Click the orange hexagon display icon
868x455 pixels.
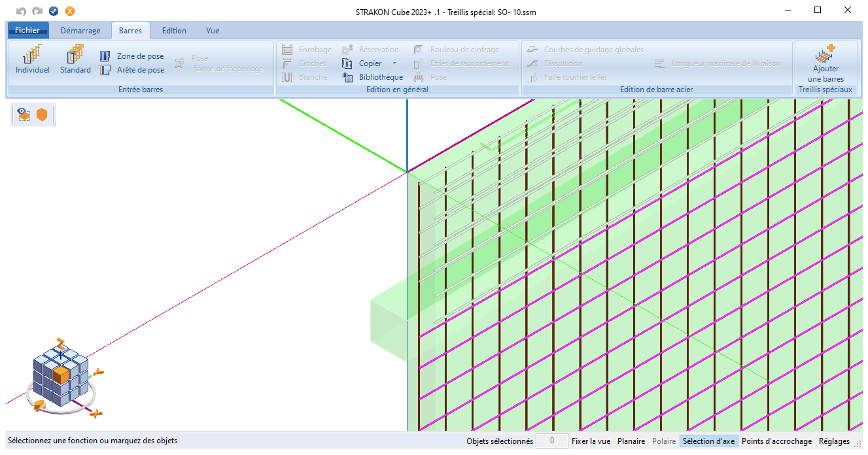tap(42, 114)
